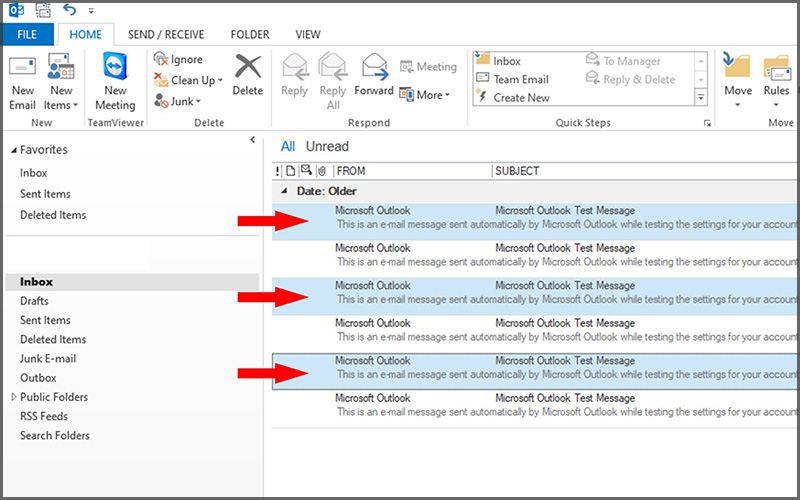The width and height of the screenshot is (800, 500).
Task: Collapse the folder pane
Action: point(253,139)
